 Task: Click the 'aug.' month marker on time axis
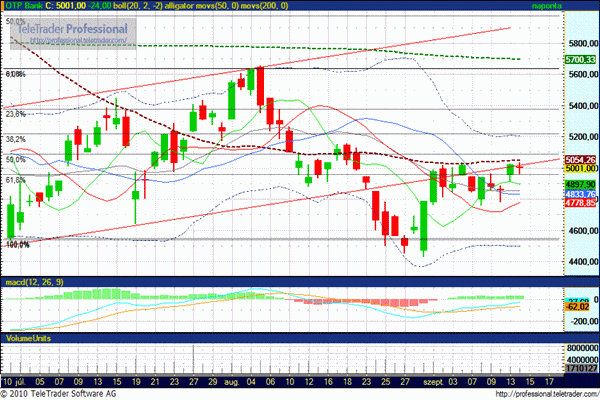point(235,382)
